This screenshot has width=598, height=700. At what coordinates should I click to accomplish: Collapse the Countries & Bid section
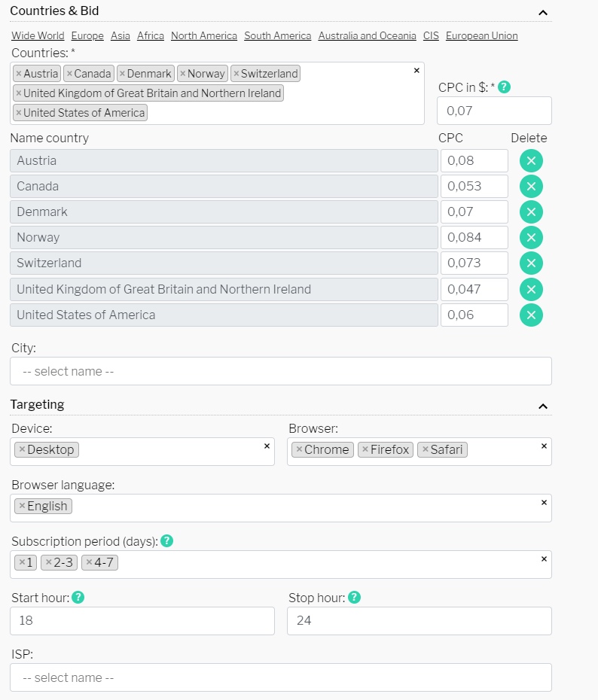(543, 13)
